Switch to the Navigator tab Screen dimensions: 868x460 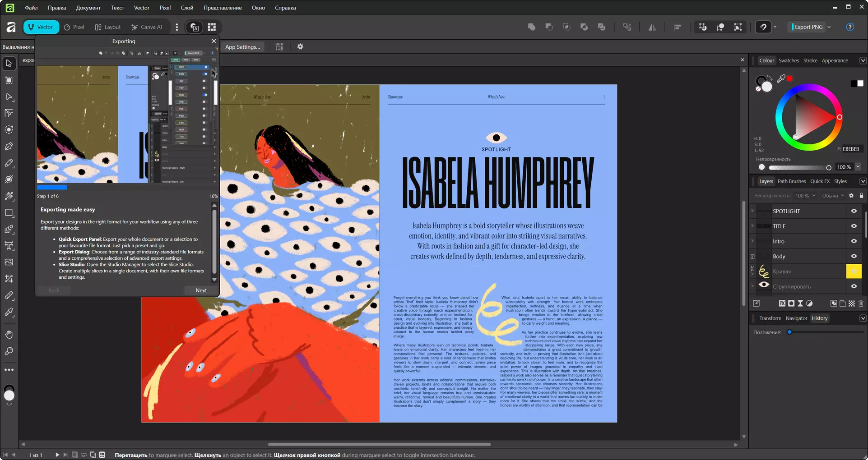pyautogui.click(x=796, y=318)
